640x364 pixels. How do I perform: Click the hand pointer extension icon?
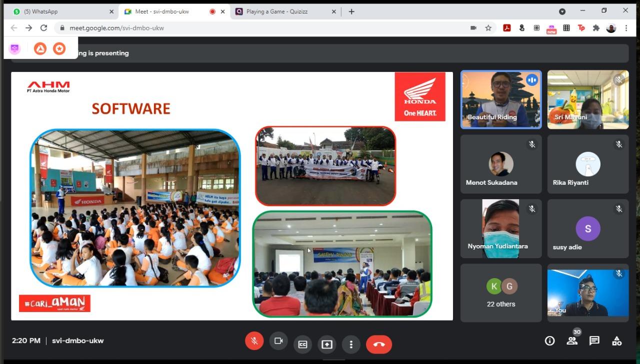point(521,28)
